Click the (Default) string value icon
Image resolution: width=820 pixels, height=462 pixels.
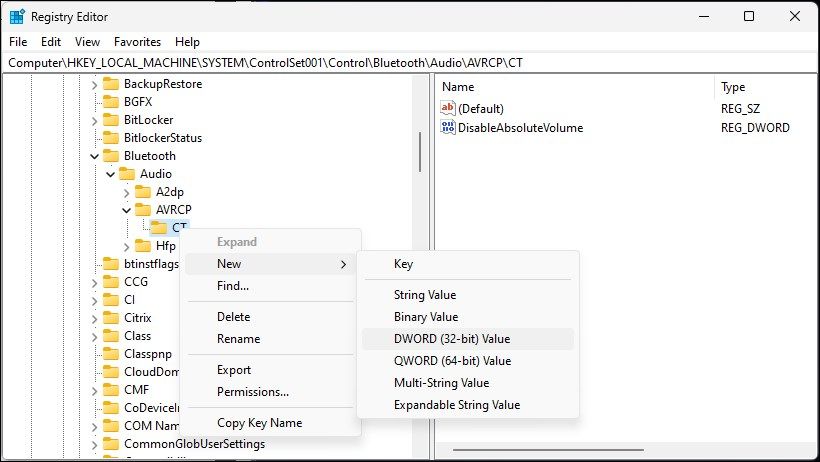[x=448, y=108]
